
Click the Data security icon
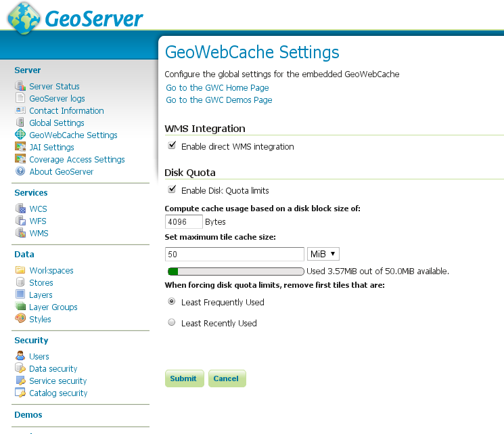pos(20,368)
